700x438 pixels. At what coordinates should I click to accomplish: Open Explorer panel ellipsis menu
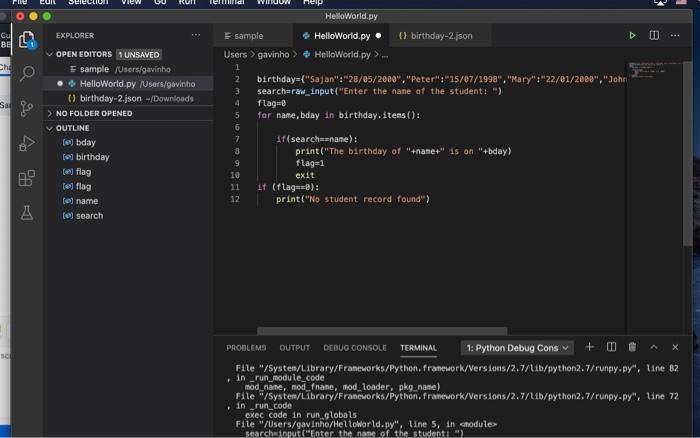[x=196, y=35]
